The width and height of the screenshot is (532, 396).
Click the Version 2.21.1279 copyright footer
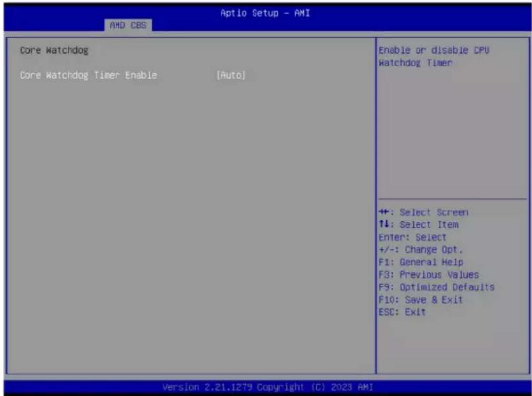coord(268,387)
